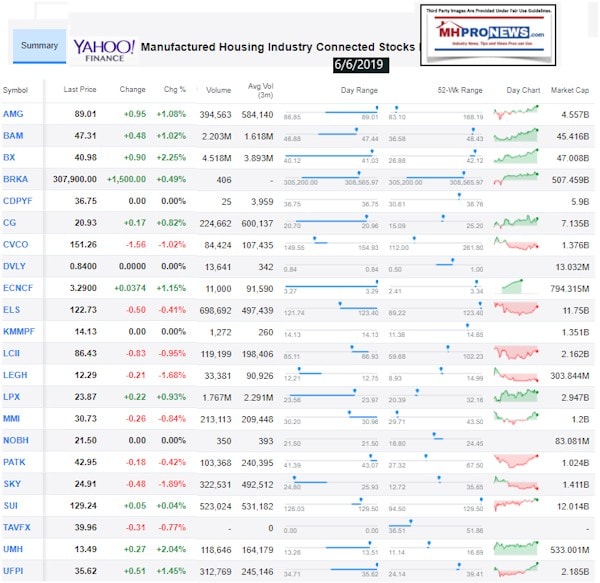Open the NOBH ticker link
The width and height of the screenshot is (600, 583).
tap(16, 441)
